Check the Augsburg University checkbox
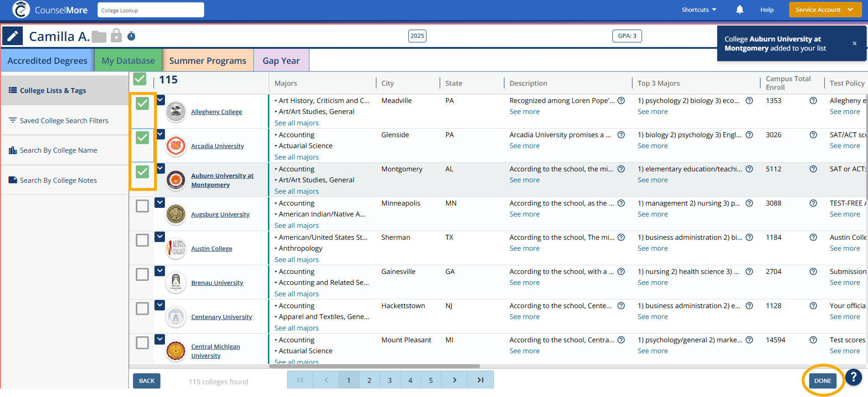 (142, 206)
